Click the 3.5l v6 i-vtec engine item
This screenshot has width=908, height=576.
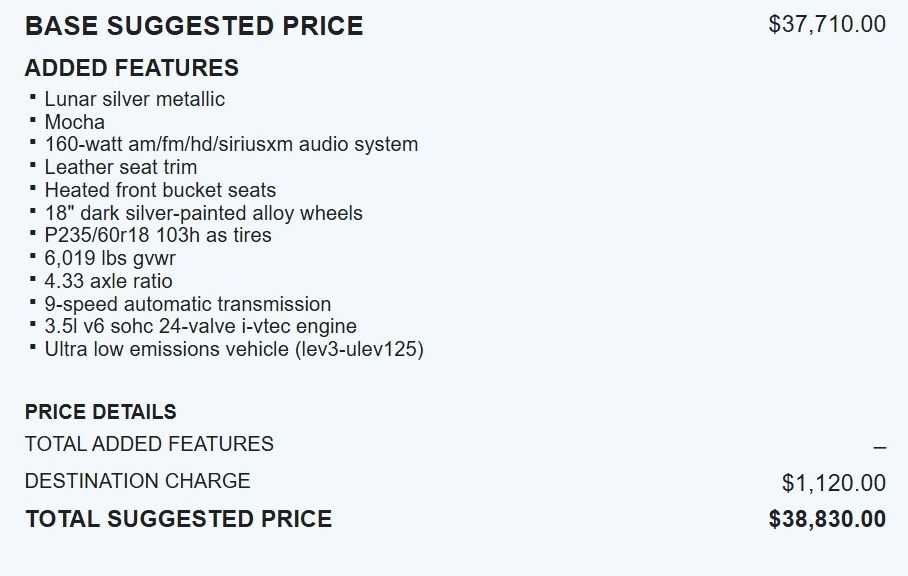[x=200, y=326]
